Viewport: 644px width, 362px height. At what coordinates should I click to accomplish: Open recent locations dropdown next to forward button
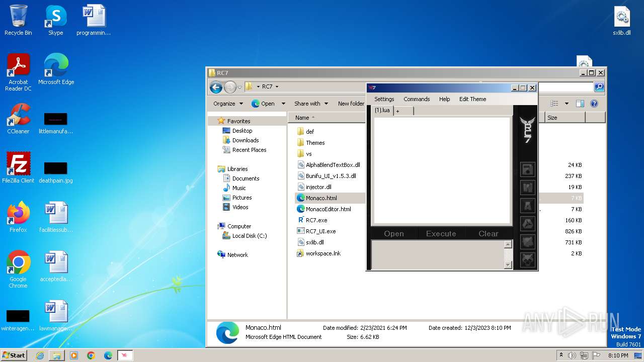(239, 87)
